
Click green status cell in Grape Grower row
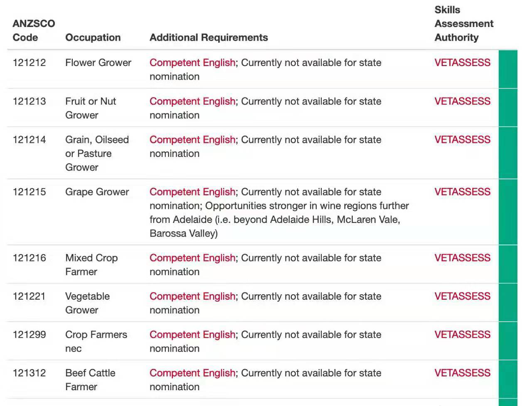pos(507,212)
